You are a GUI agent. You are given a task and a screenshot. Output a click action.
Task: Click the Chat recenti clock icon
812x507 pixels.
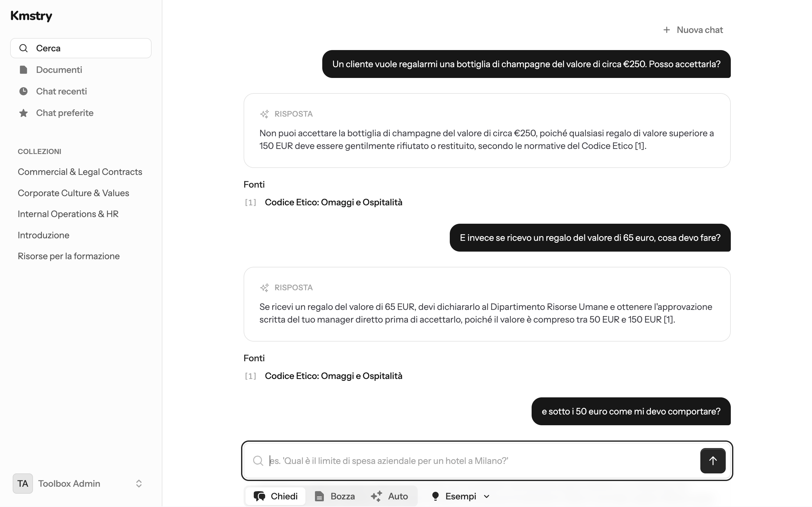[23, 91]
